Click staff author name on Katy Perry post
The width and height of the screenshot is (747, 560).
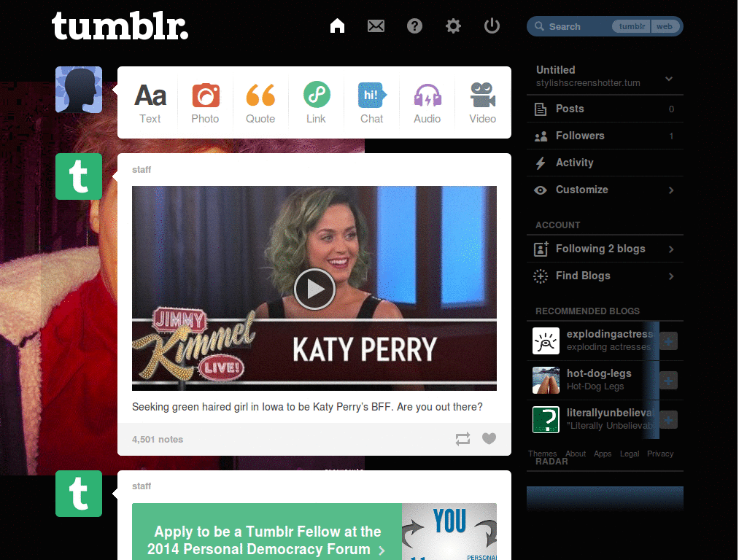pyautogui.click(x=142, y=169)
